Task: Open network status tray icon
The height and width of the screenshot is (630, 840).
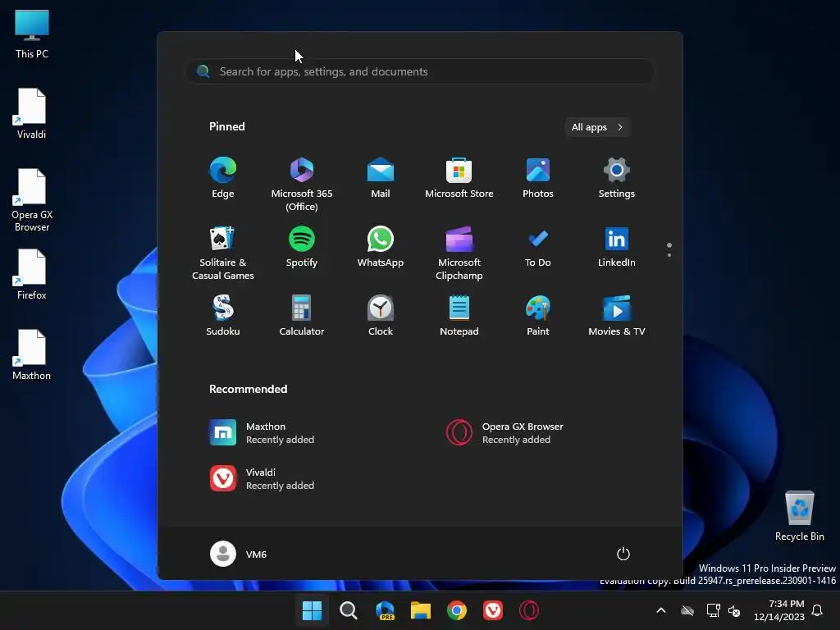Action: pos(713,610)
